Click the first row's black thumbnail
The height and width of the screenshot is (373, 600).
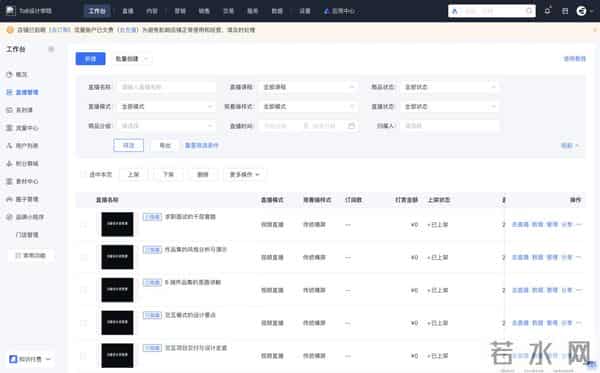click(x=117, y=224)
